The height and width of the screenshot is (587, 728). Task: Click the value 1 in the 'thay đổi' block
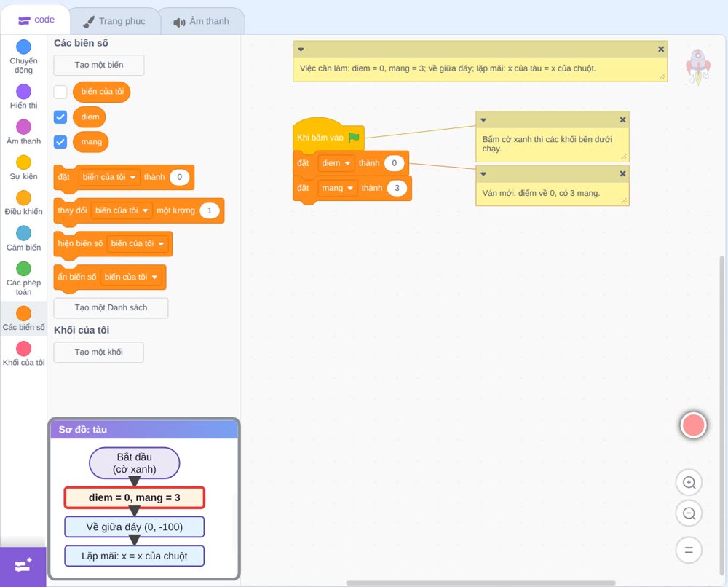point(210,210)
